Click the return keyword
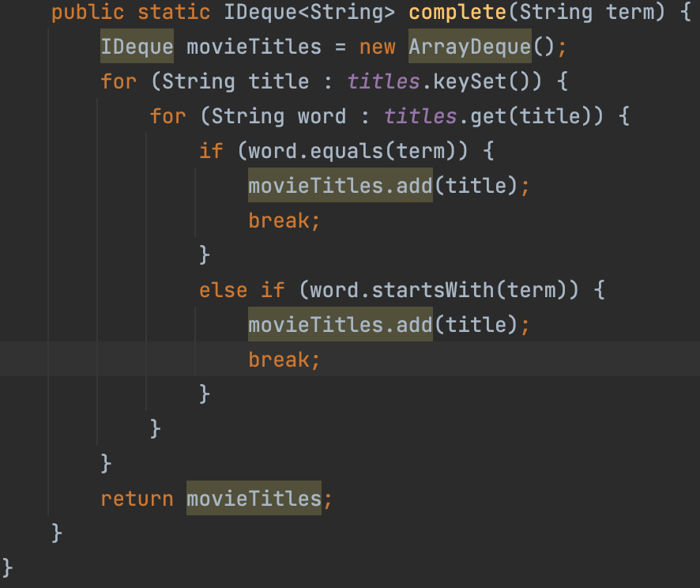This screenshot has width=700, height=588. pyautogui.click(x=137, y=499)
